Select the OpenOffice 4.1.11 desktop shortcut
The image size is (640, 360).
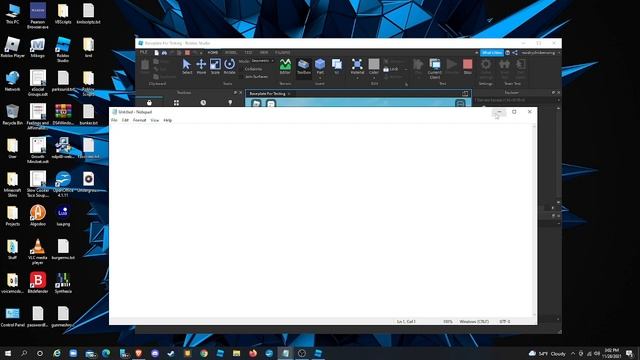(63, 184)
